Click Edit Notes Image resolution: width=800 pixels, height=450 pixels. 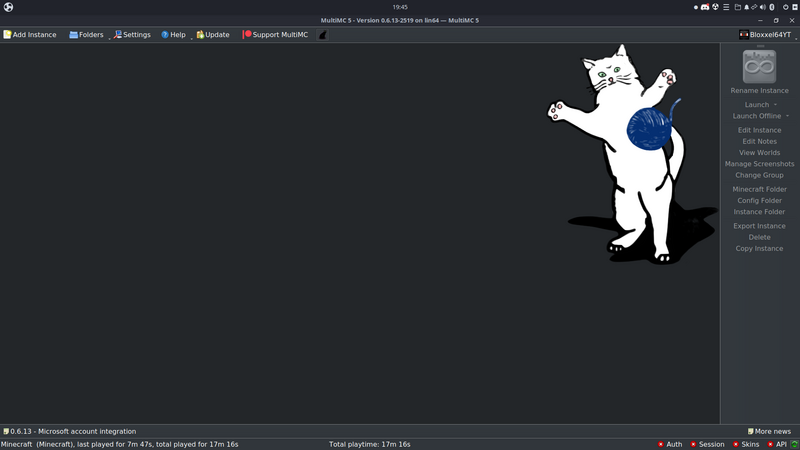coord(759,141)
